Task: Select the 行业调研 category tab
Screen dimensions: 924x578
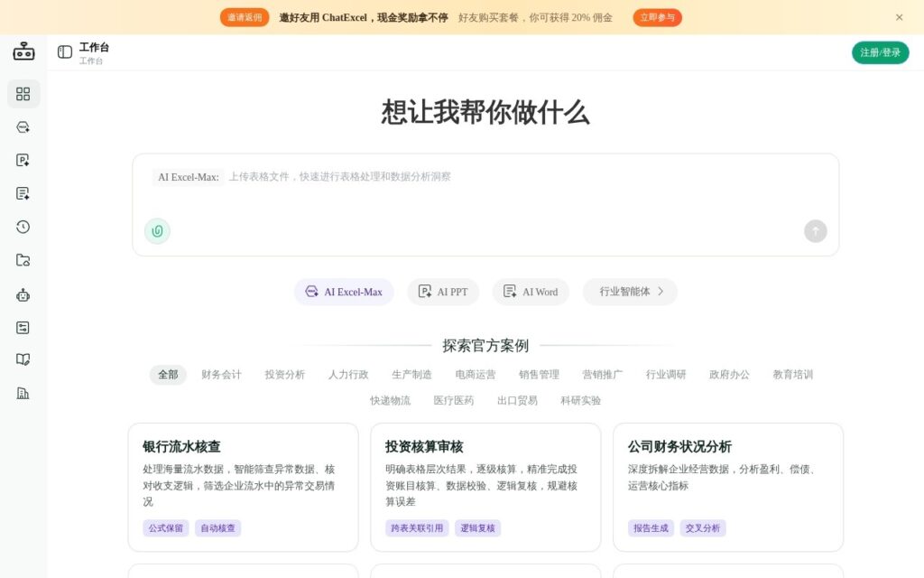Action: pos(666,375)
